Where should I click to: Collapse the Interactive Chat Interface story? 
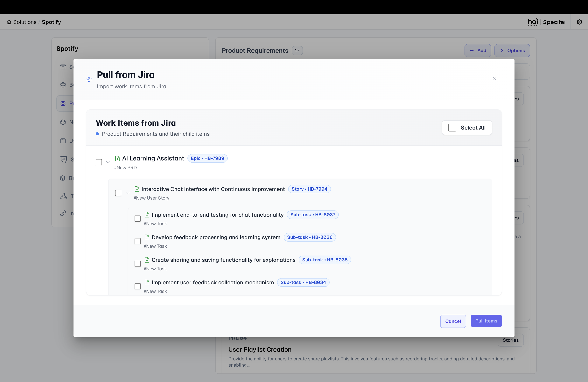click(128, 193)
